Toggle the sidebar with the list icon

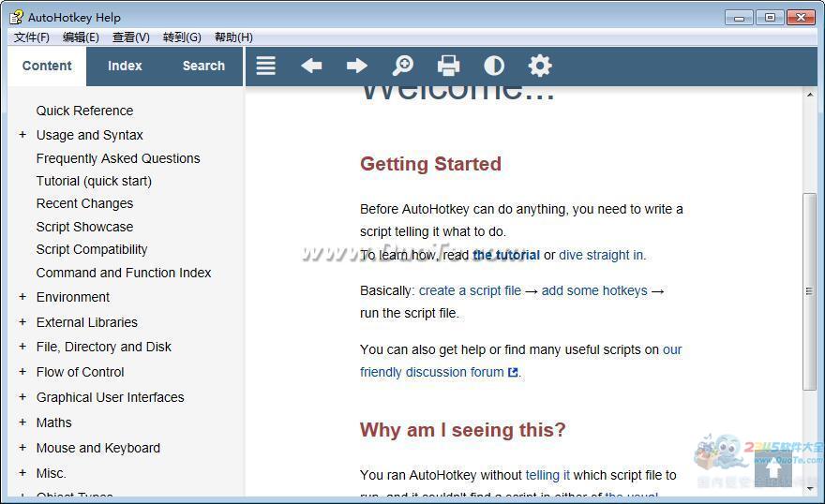coord(265,66)
